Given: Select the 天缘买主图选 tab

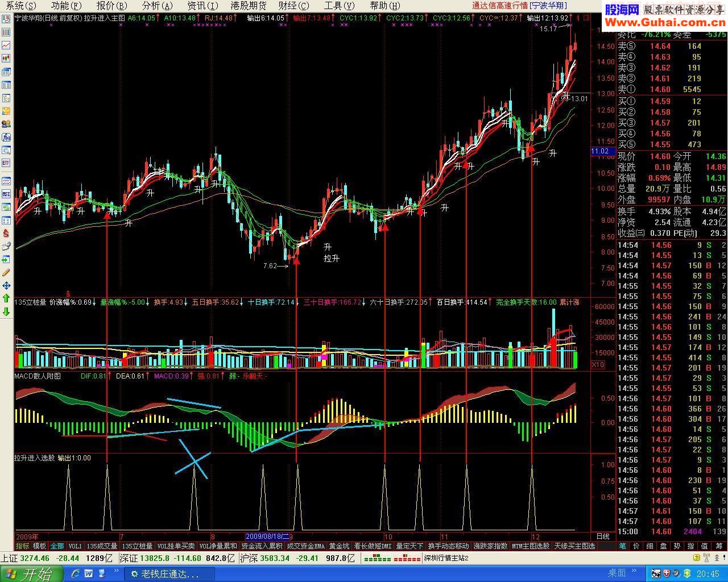Looking at the screenshot, I should pos(574,546).
